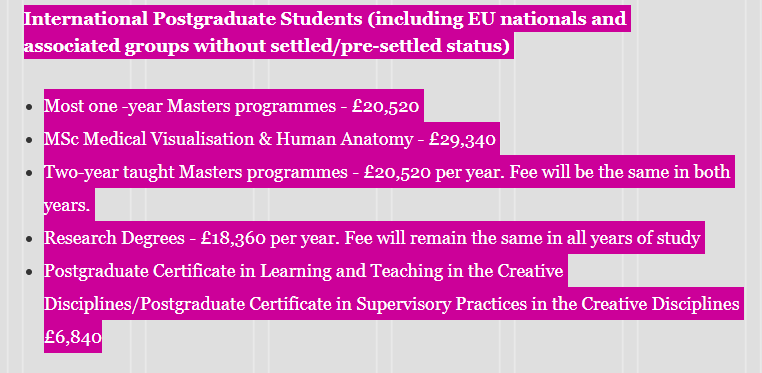Select the 'Most one-year Masters programmes' item
The width and height of the screenshot is (762, 373).
[190, 106]
